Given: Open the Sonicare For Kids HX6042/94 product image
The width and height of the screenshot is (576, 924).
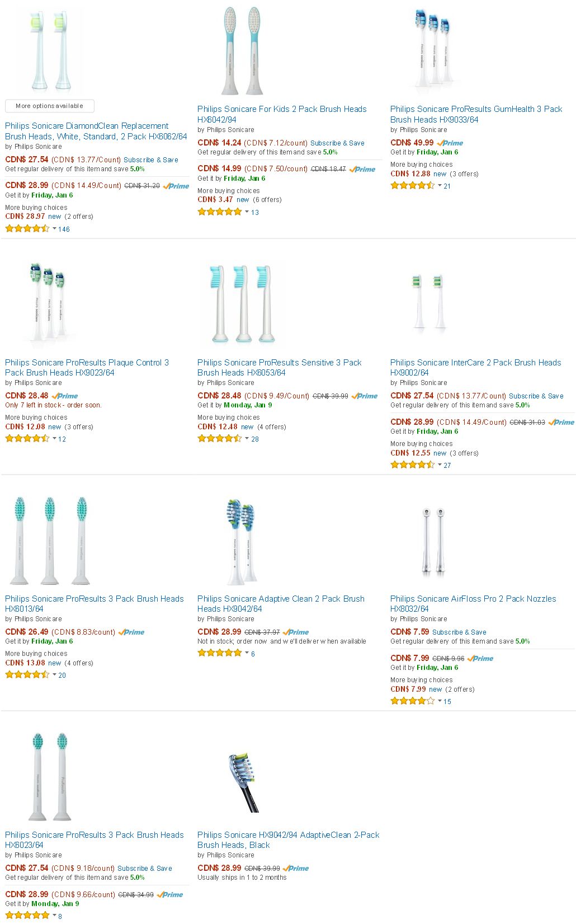Looking at the screenshot, I should tap(242, 50).
